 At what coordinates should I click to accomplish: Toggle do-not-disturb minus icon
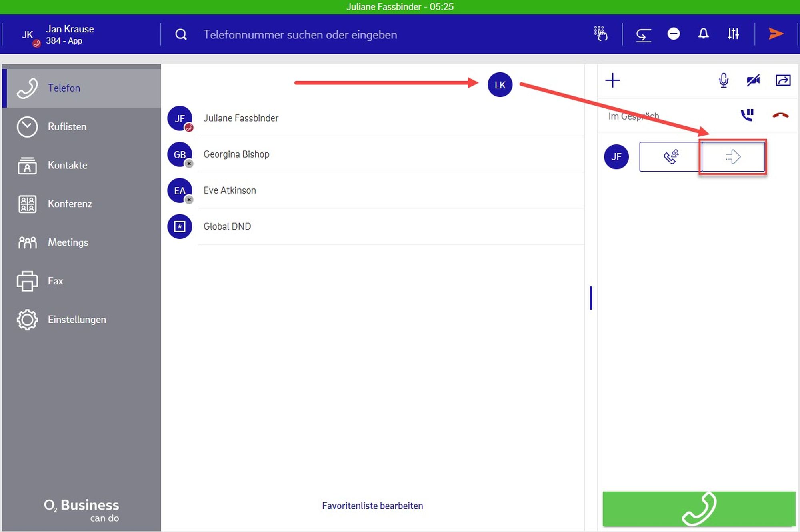point(674,34)
